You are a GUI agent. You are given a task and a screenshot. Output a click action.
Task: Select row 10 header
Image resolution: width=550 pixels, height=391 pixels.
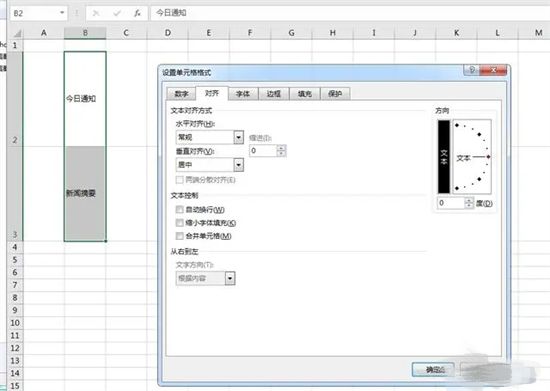[15, 323]
